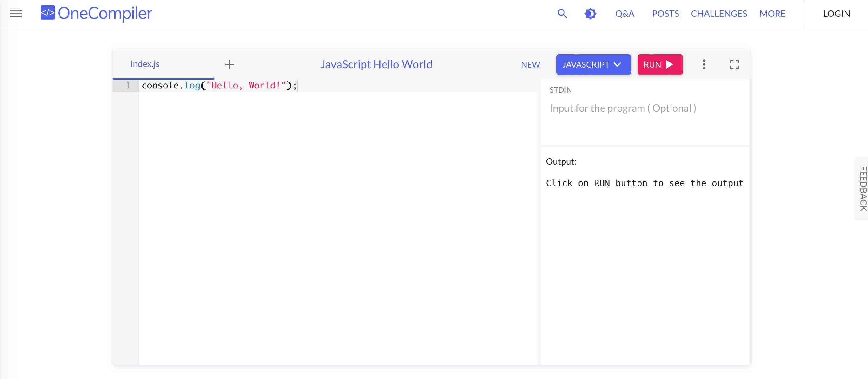
Task: Enter fullscreen editor mode
Action: 734,64
